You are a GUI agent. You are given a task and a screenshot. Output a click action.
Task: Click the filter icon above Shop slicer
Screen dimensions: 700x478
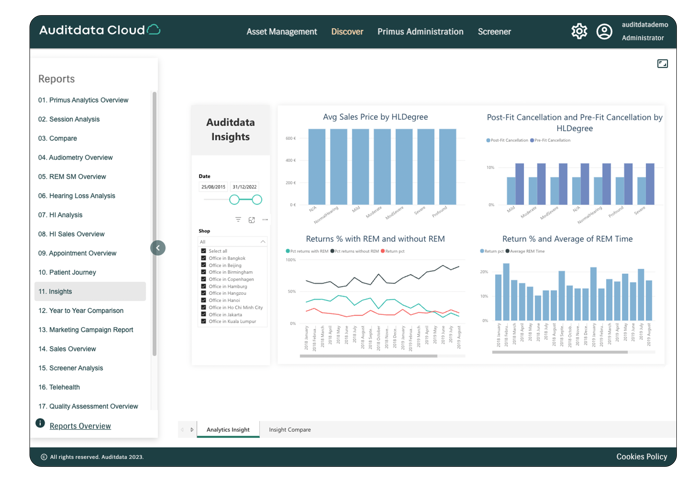[x=238, y=220]
